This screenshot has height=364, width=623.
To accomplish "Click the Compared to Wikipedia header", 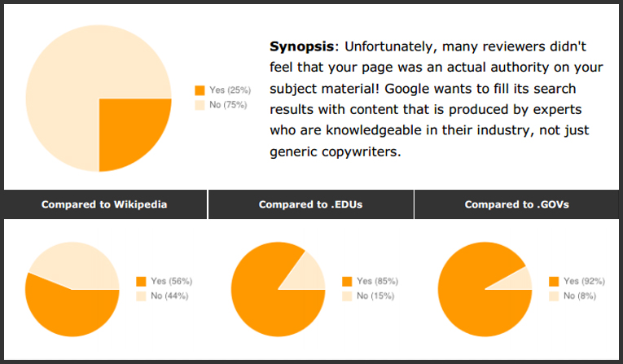I will click(x=104, y=204).
